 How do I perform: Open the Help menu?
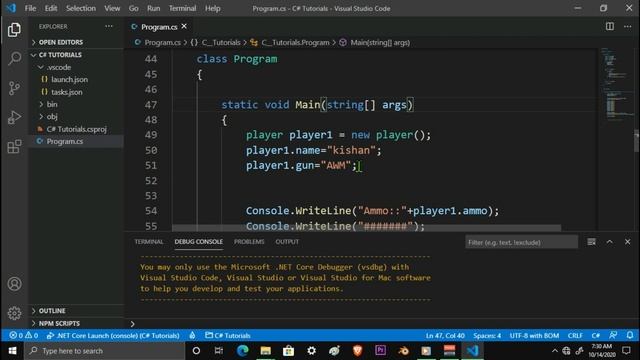(213, 8)
